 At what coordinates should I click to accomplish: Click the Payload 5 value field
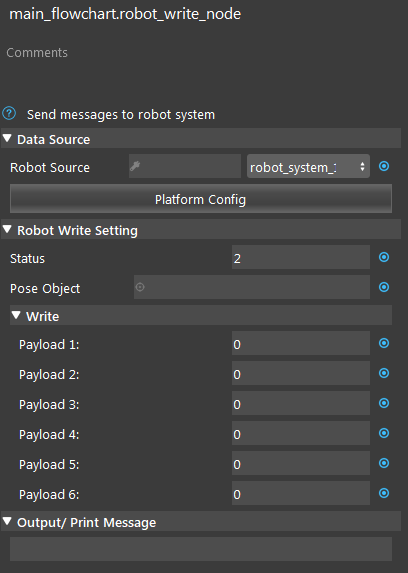pos(301,463)
